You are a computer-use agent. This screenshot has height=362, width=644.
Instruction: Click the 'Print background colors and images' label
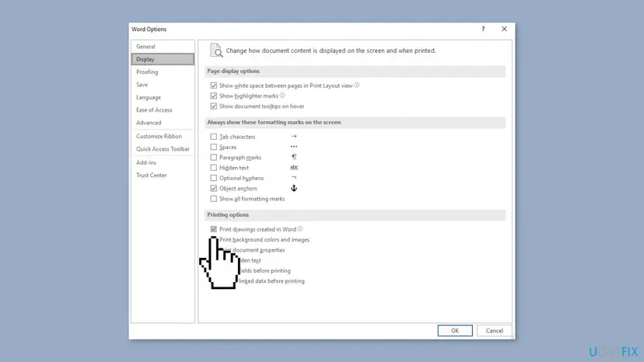pos(264,240)
